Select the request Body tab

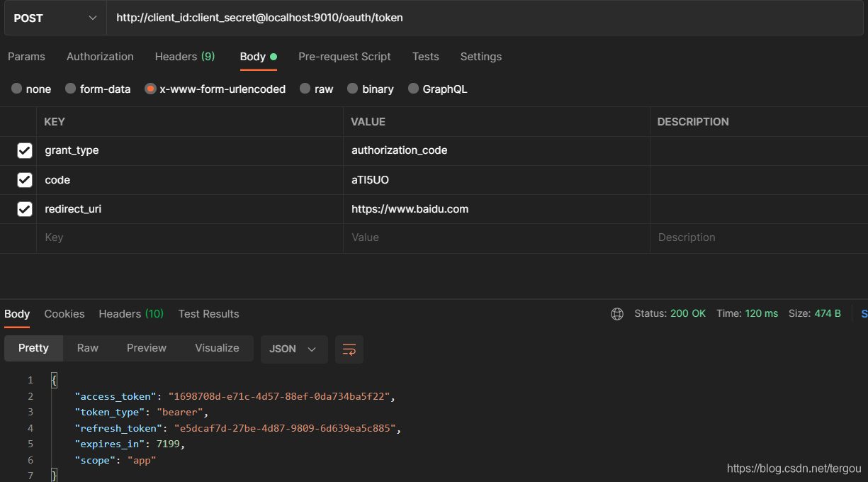[x=258, y=57]
